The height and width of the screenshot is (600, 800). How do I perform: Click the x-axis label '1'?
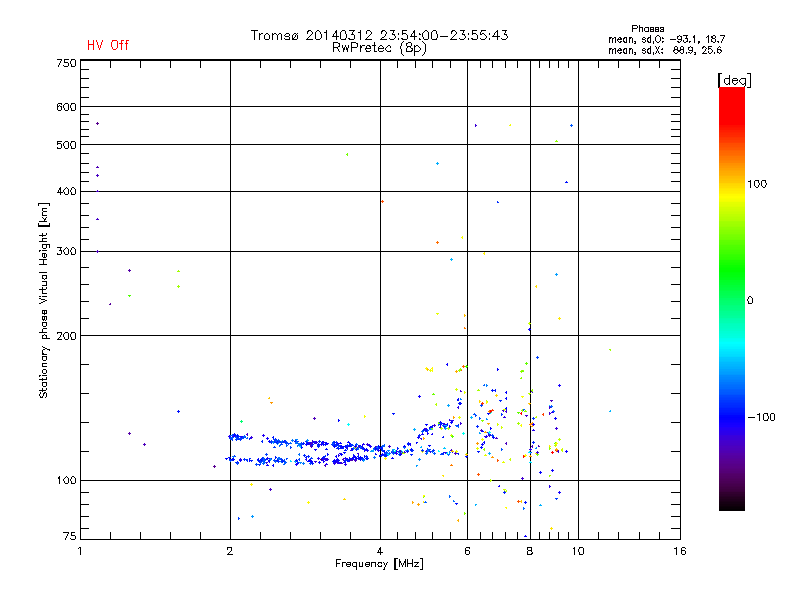(80, 551)
